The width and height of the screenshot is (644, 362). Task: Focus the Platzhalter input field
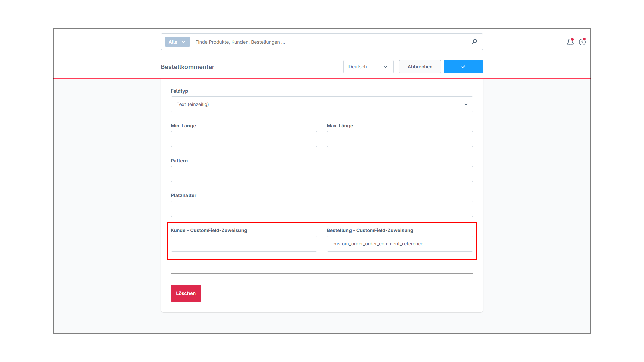coord(322,209)
